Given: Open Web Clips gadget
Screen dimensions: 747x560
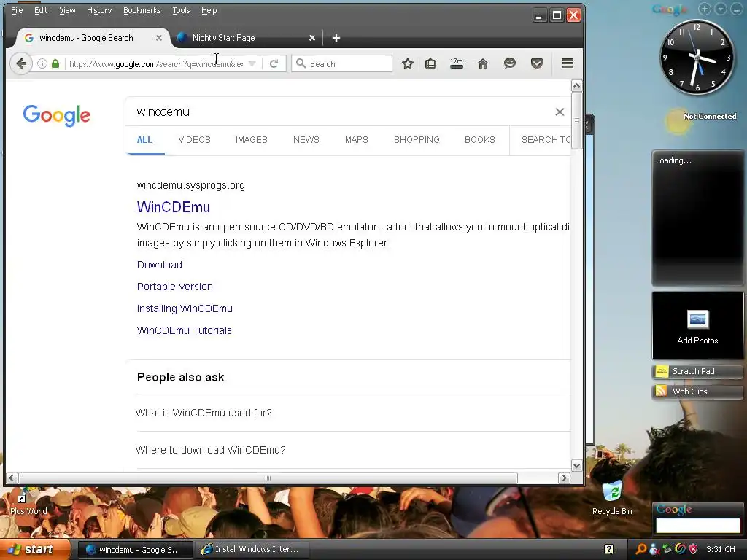Looking at the screenshot, I should (x=697, y=392).
